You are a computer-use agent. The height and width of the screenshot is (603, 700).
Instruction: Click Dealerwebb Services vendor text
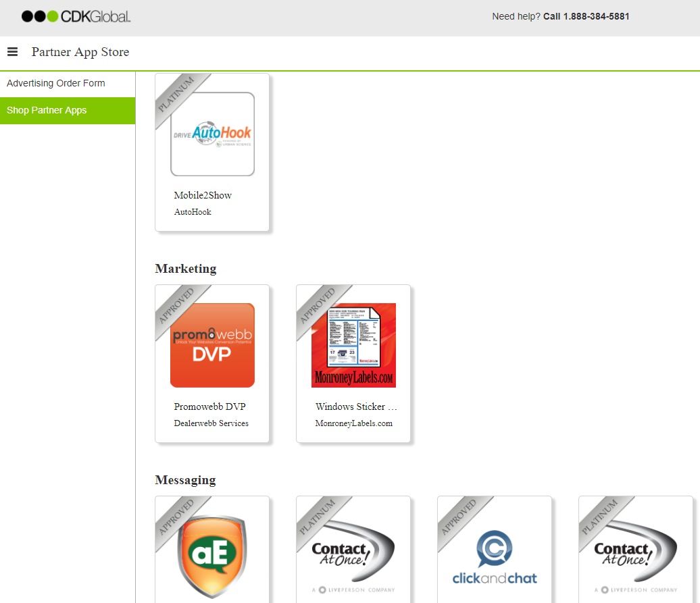coord(211,423)
